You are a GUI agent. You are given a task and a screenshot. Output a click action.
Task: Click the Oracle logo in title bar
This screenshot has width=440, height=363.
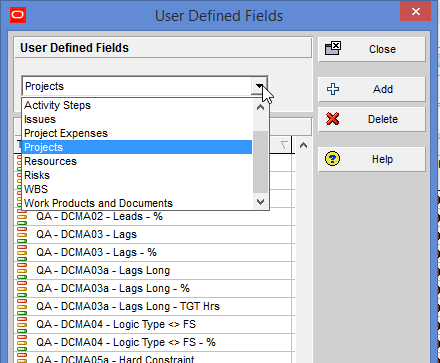pos(18,15)
